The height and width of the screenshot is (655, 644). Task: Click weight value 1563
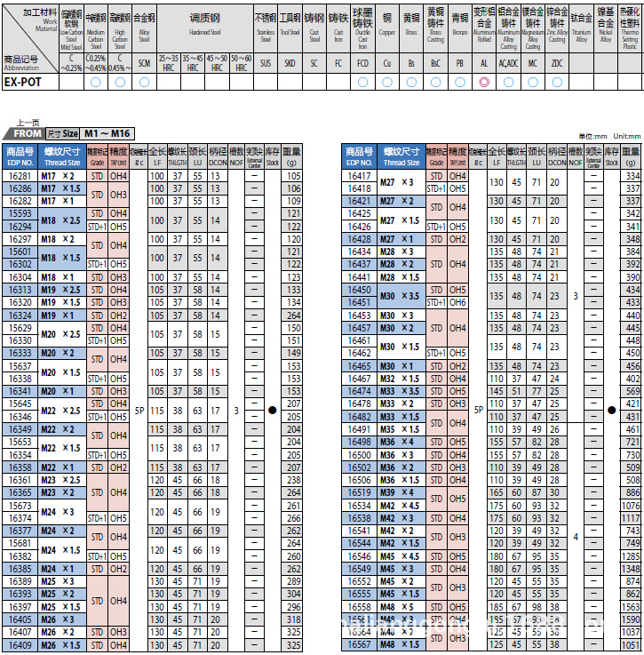point(630,606)
